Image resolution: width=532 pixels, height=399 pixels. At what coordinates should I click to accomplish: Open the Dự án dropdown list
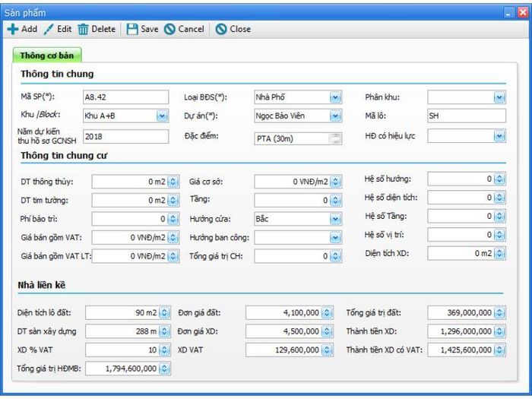point(335,116)
